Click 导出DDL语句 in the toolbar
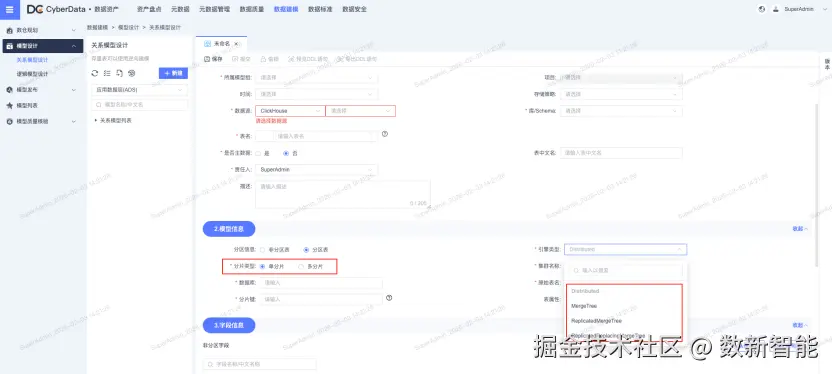Viewport: 832px width, 374px height. click(x=357, y=59)
